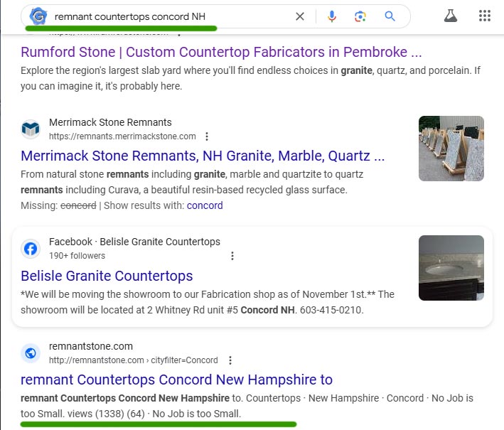504x430 pixels.
Task: Click into the search query text field
Action: click(x=171, y=16)
